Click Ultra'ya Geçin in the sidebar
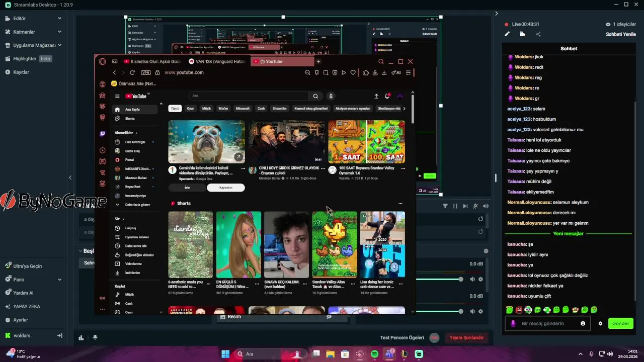This screenshot has height=362, width=644. pyautogui.click(x=23, y=266)
